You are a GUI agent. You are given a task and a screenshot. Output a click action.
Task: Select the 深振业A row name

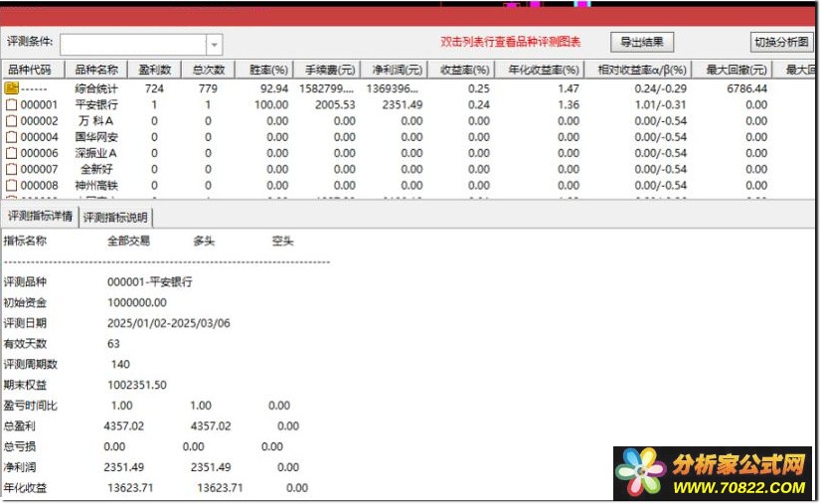pyautogui.click(x=96, y=153)
